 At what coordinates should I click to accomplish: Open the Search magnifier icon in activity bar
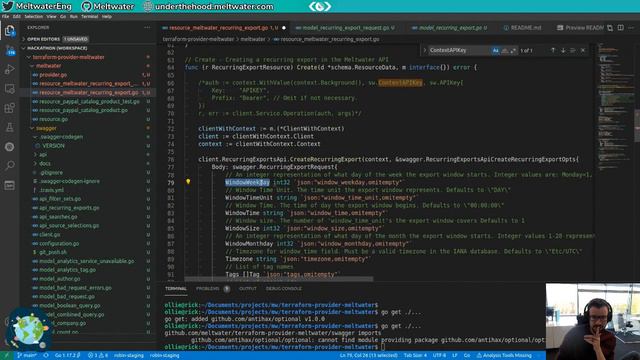tap(9, 165)
